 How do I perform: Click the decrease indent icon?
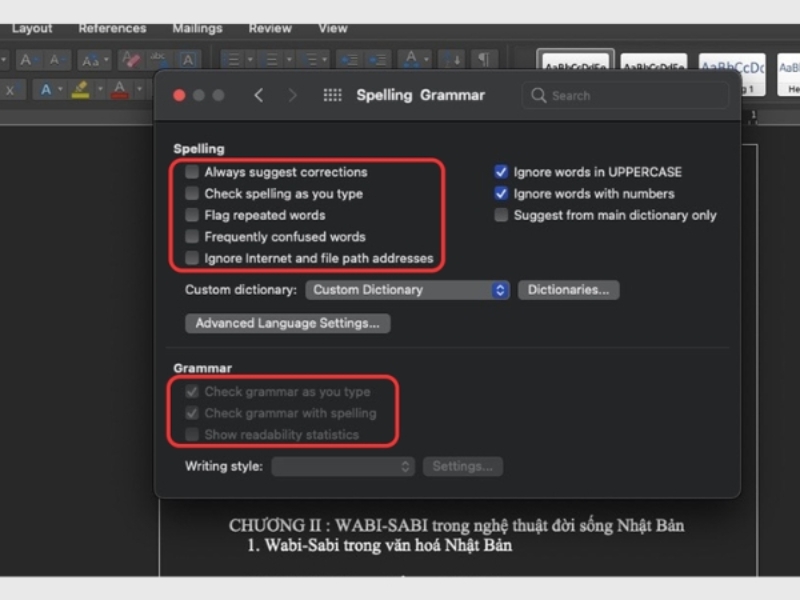[348, 59]
